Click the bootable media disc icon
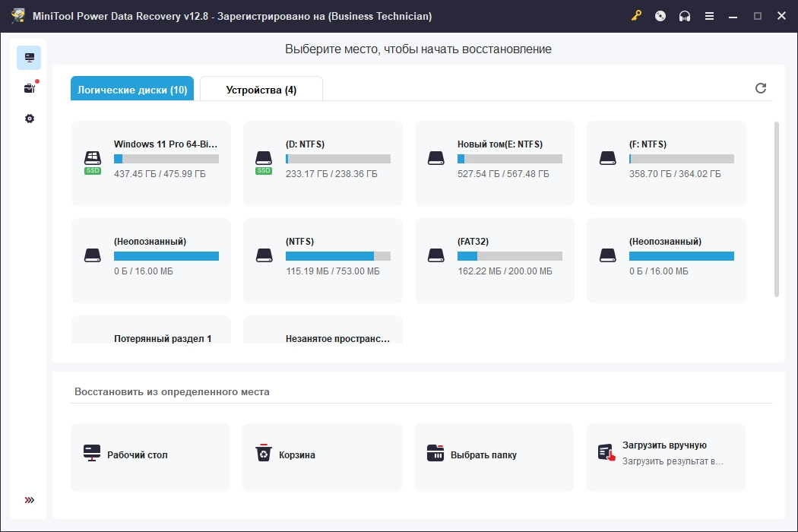 tap(660, 16)
